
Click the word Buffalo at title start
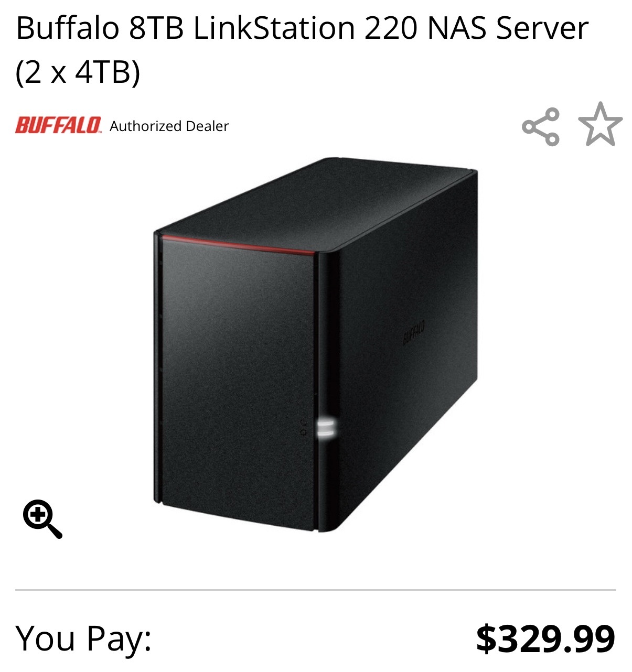coord(68,28)
